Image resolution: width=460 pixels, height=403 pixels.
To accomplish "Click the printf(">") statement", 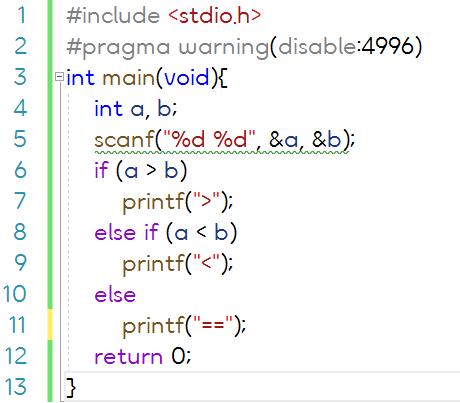I will pos(178,202).
